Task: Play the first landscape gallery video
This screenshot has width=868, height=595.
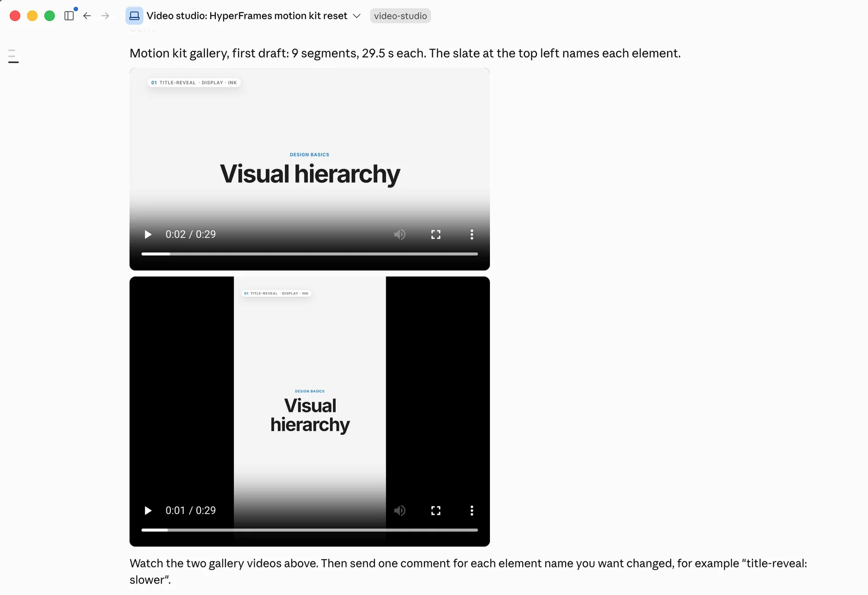Action: pyautogui.click(x=148, y=234)
